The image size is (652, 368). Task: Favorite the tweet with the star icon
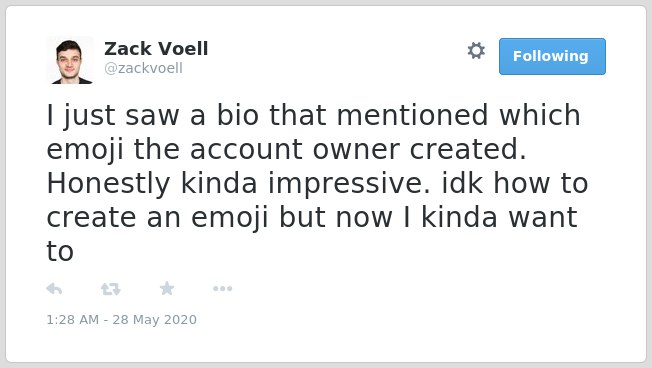pyautogui.click(x=167, y=288)
